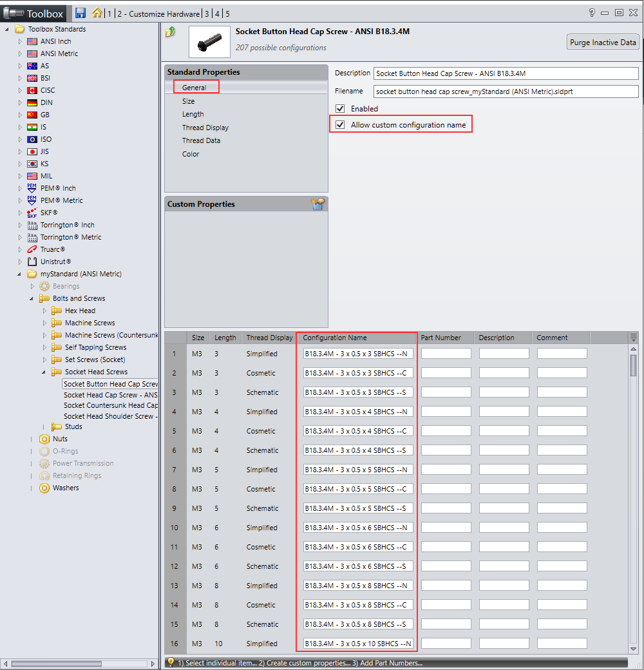Select the Size standard property

click(188, 101)
